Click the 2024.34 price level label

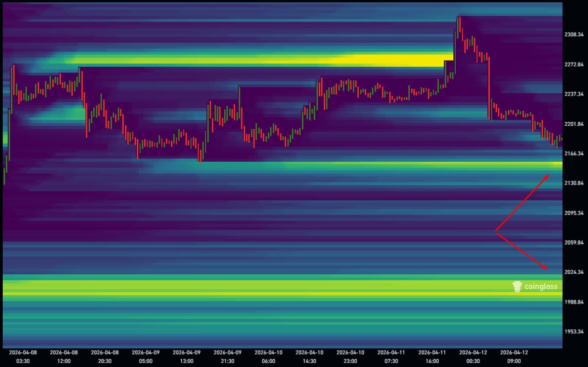(x=574, y=272)
